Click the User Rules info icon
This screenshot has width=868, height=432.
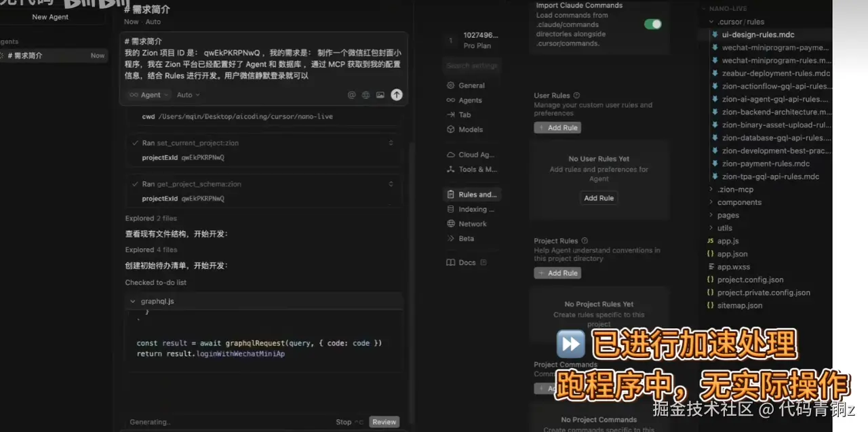tap(576, 96)
